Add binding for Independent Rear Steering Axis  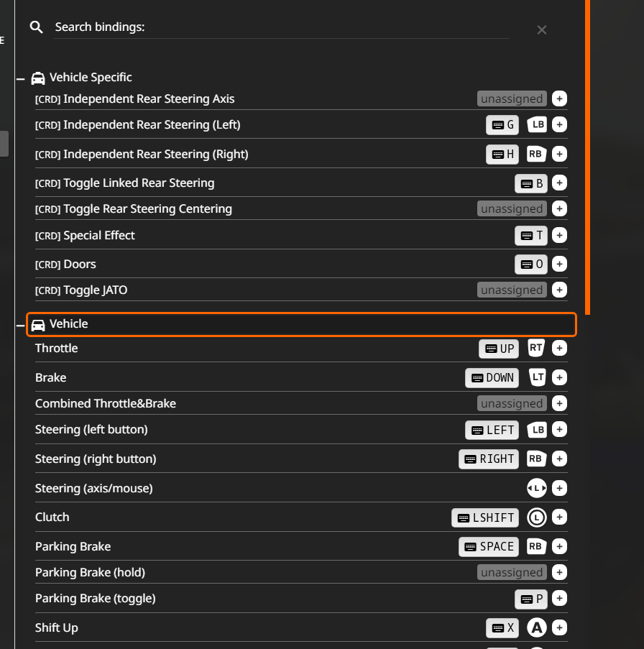point(560,98)
